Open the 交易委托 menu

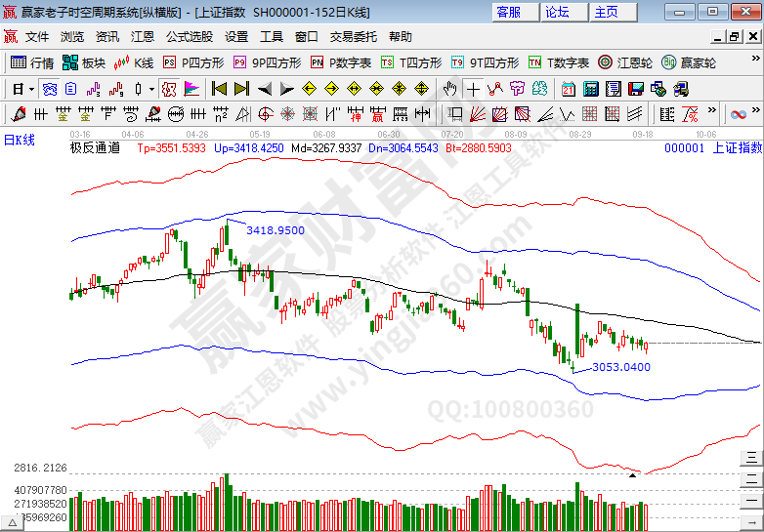353,37
